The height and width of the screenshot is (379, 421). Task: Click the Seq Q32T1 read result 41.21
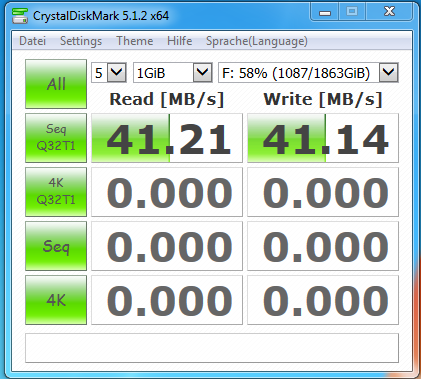click(x=167, y=138)
